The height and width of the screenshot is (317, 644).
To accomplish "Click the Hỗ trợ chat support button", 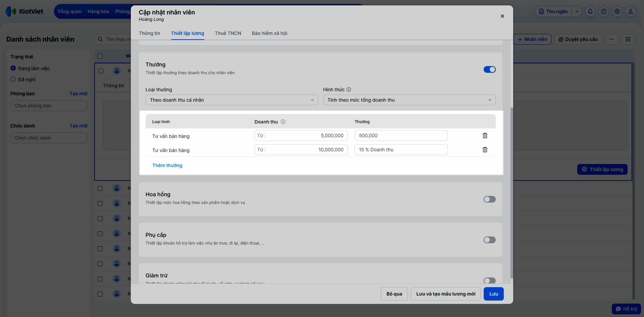I will coord(626,309).
